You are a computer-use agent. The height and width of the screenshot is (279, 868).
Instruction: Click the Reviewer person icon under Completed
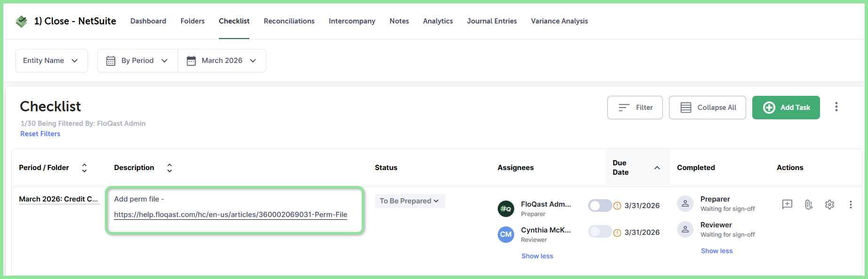coord(685,229)
